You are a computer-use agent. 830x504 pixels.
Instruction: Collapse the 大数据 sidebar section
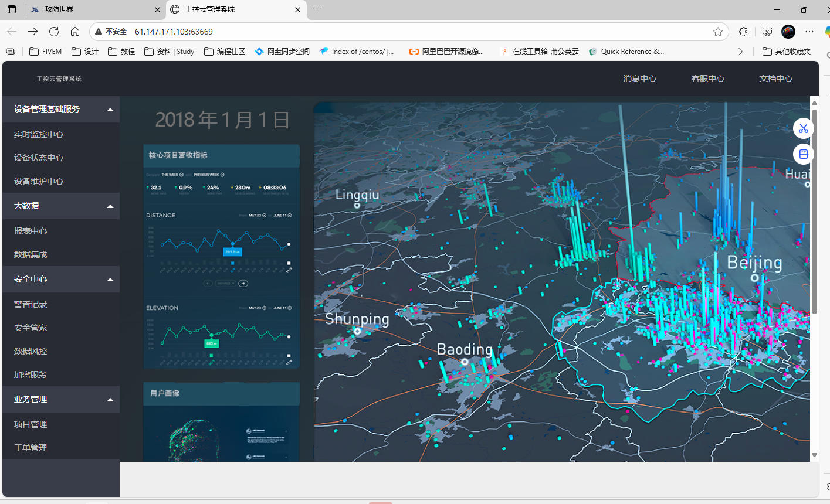(x=110, y=206)
